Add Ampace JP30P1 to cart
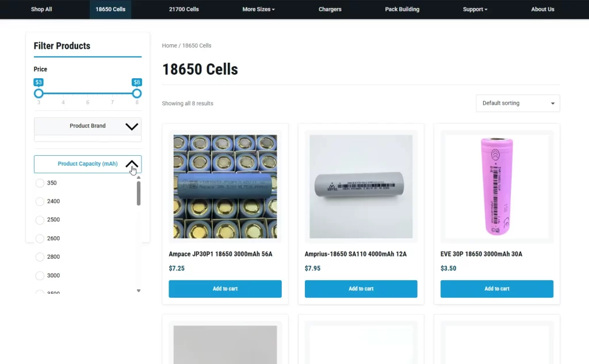The image size is (589, 364). pyautogui.click(x=225, y=289)
